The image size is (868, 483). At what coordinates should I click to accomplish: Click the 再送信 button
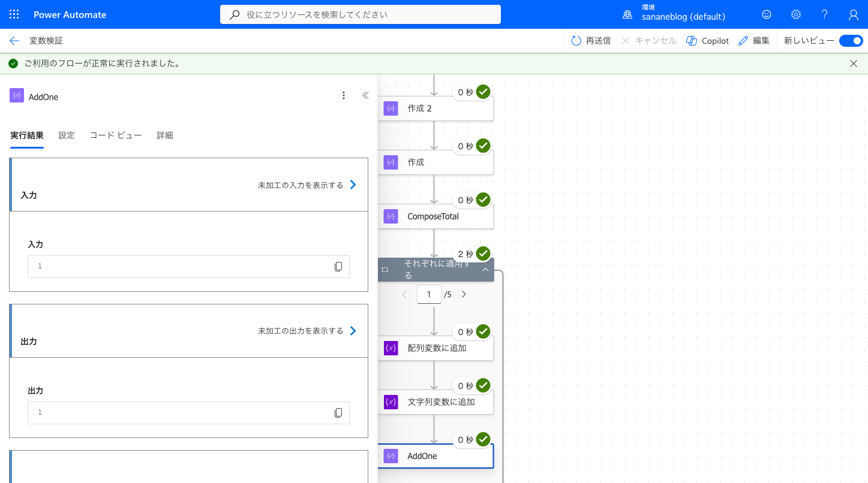[x=591, y=41]
